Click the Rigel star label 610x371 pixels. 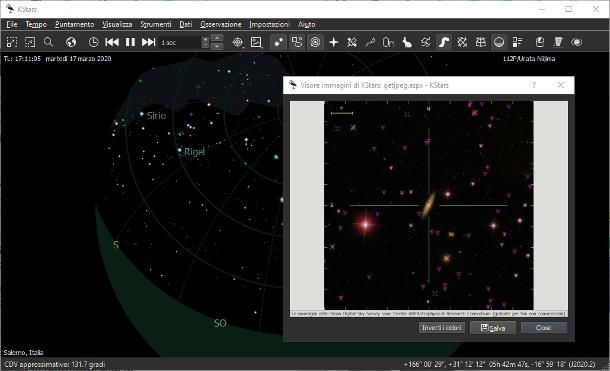pos(194,152)
